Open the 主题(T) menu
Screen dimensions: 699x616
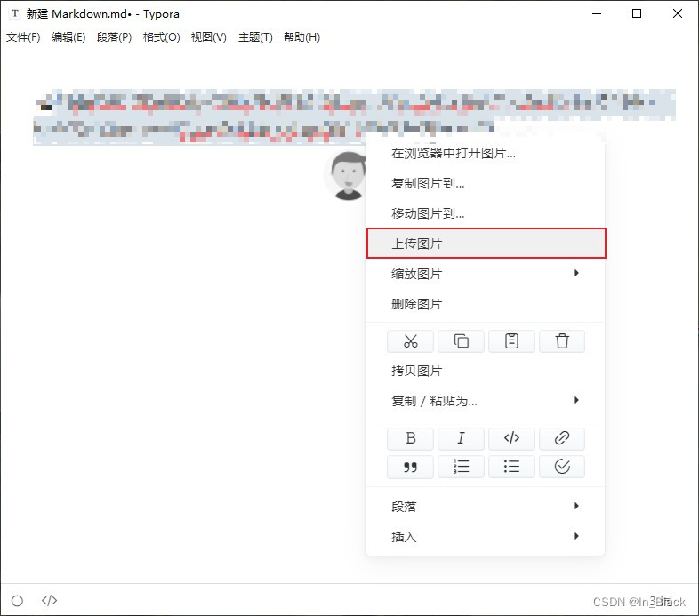point(255,37)
